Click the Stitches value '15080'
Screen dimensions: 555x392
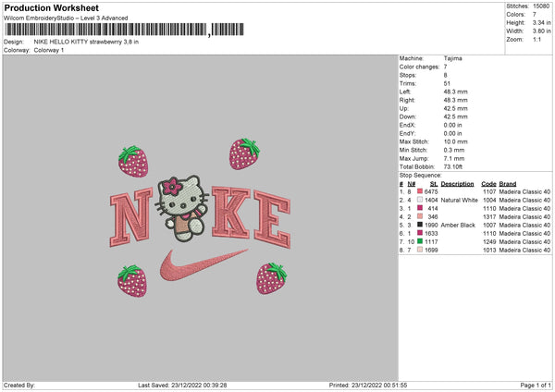541,6
